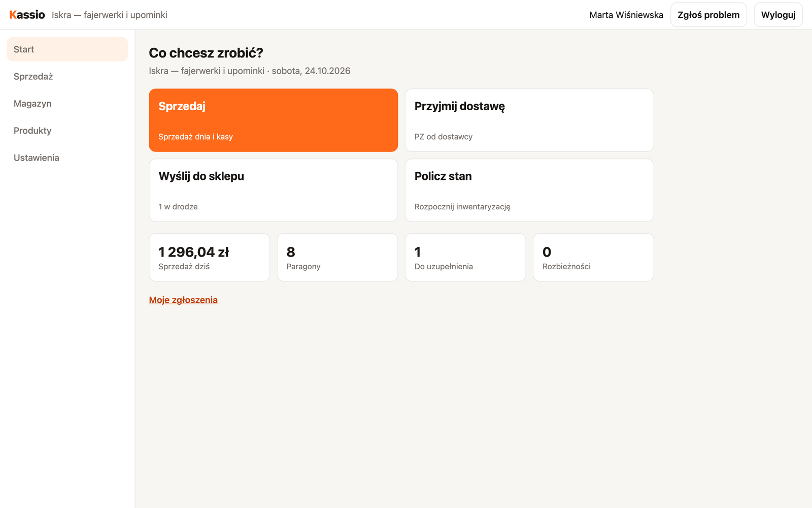
Task: Open Magazyn in the sidebar
Action: [x=67, y=103]
